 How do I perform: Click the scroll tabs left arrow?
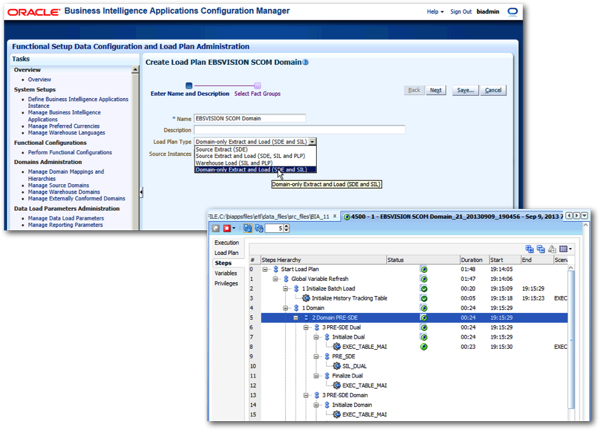pyautogui.click(x=569, y=216)
